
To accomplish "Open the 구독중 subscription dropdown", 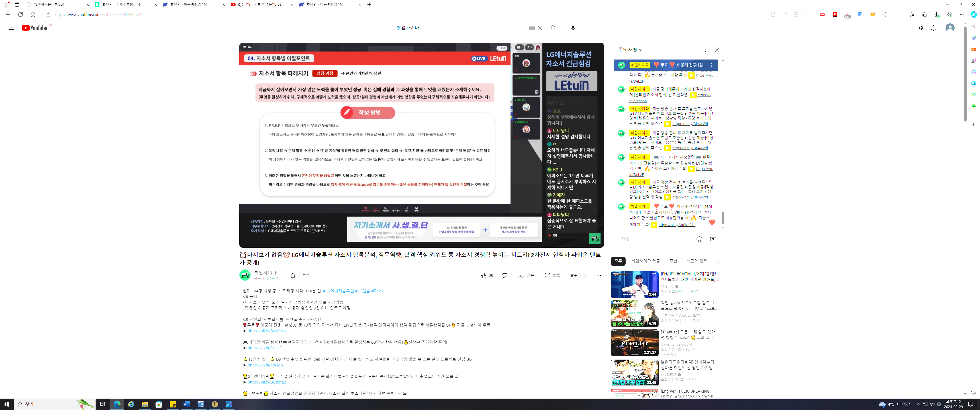I will (303, 275).
